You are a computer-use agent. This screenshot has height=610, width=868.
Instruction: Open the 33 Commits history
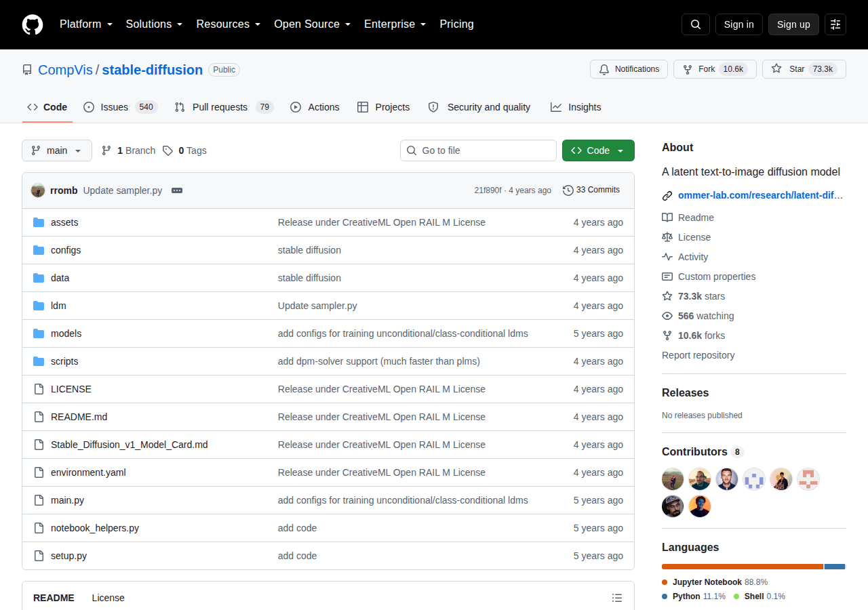click(x=591, y=190)
